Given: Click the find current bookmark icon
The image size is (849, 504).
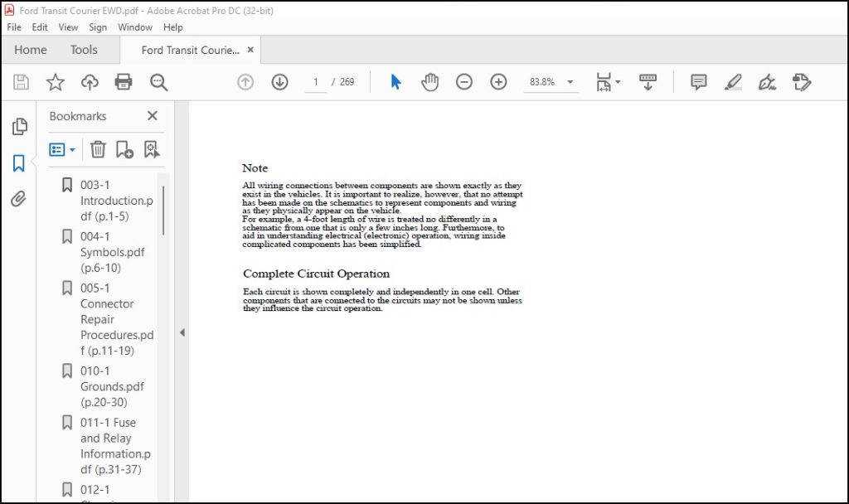Looking at the screenshot, I should (152, 149).
